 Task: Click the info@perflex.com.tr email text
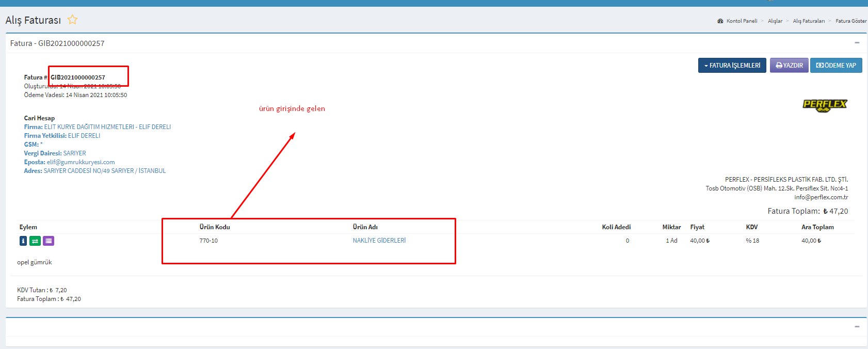coord(821,197)
